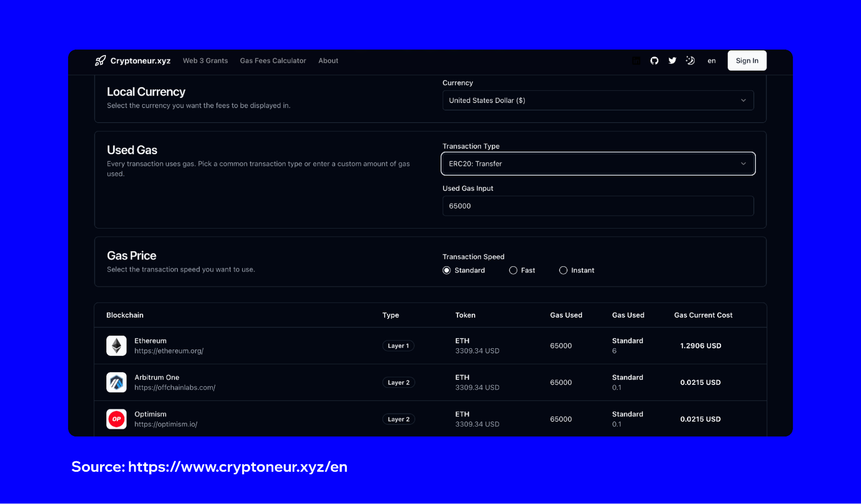Select the Instant transaction speed

click(x=563, y=270)
